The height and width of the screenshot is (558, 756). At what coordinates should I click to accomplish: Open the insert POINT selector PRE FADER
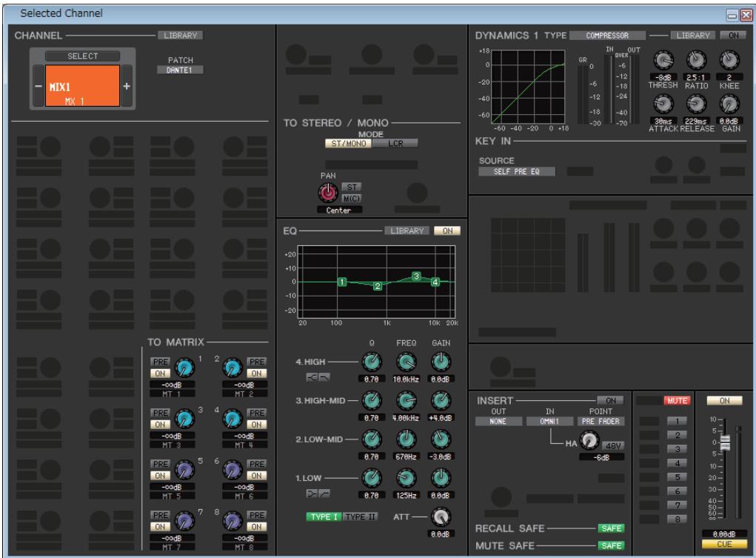pos(601,422)
